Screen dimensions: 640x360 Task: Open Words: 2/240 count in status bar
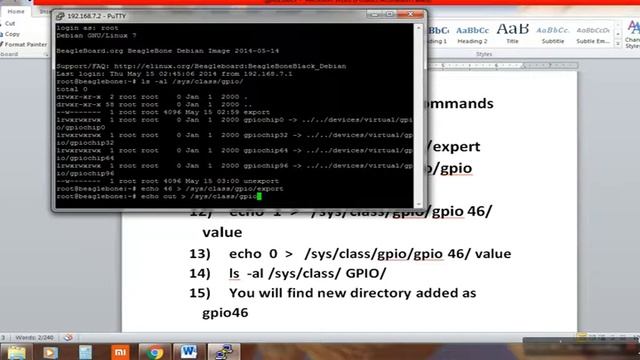point(34,338)
